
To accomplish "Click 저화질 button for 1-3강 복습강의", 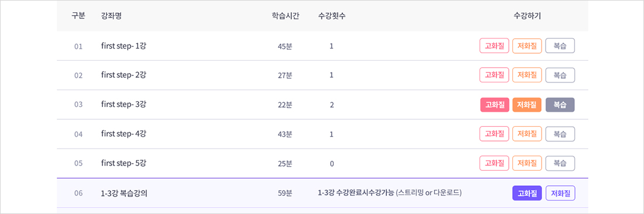I will click(x=560, y=193).
